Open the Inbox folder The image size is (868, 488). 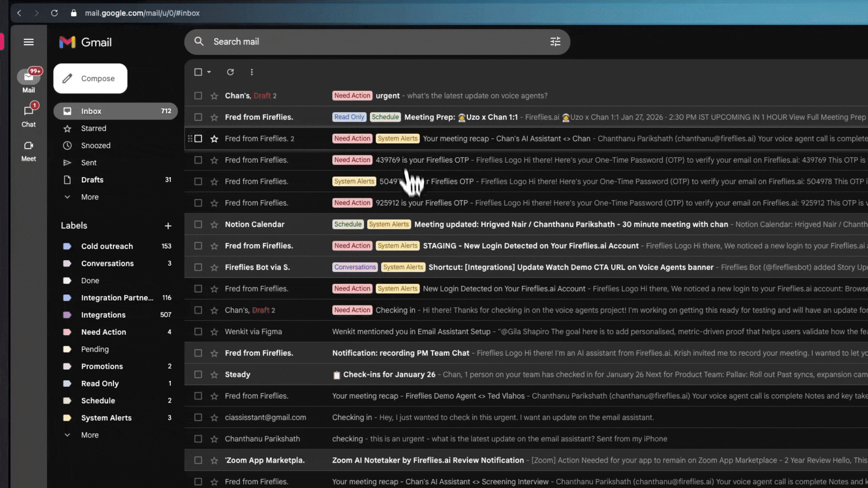(115, 111)
